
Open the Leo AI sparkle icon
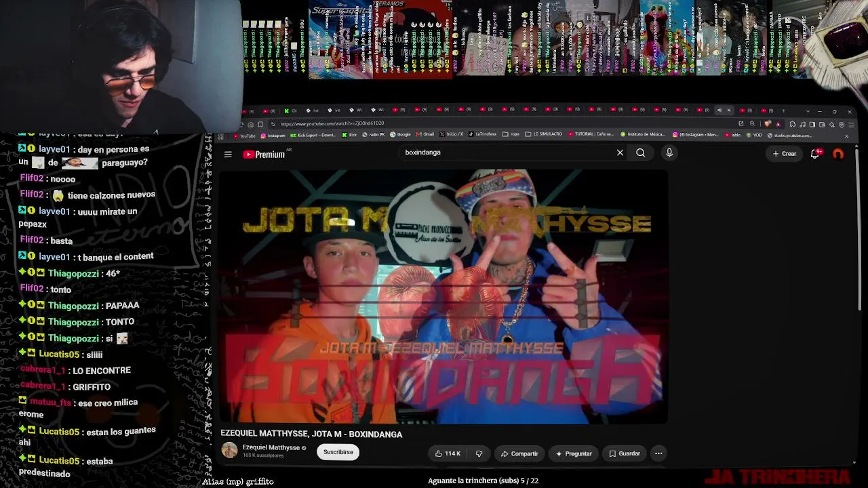[x=832, y=124]
